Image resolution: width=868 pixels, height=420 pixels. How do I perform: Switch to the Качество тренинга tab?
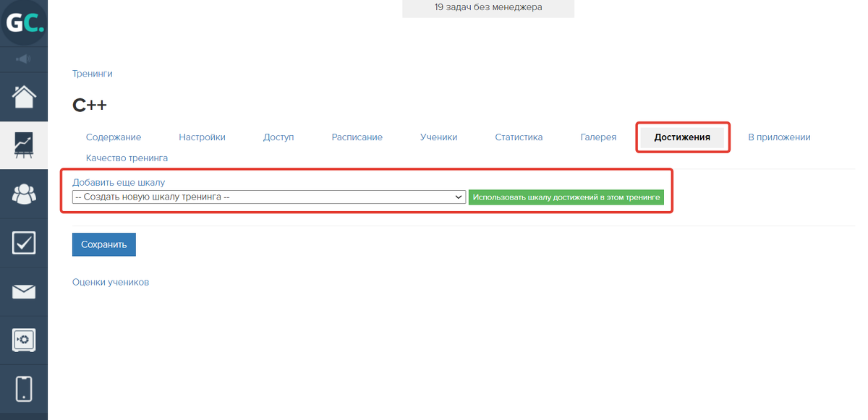pyautogui.click(x=127, y=158)
